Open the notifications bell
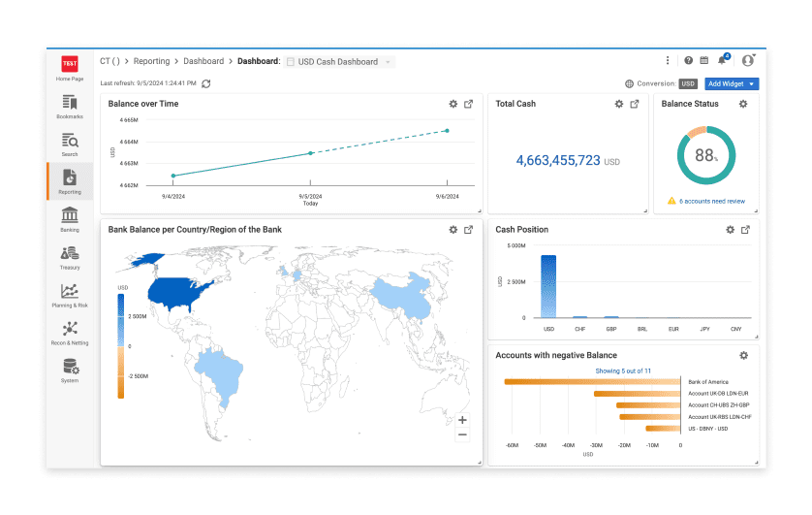This screenshot has height=515, width=812. coord(723,60)
